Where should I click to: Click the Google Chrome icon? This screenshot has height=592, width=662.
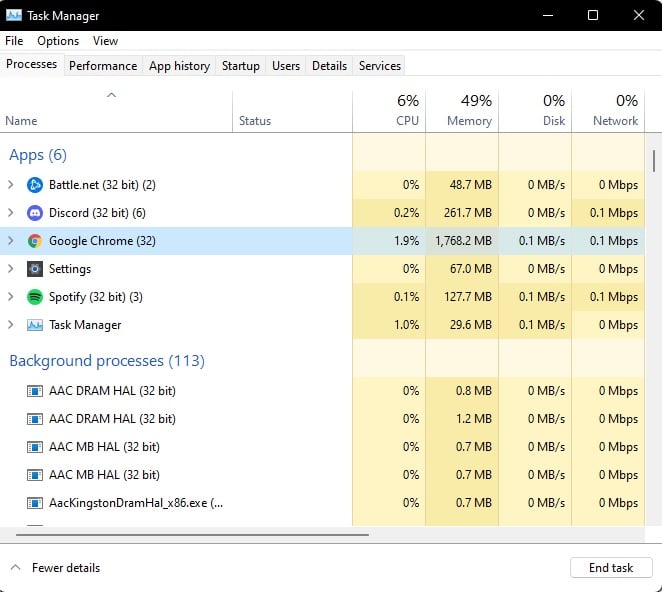pos(35,241)
